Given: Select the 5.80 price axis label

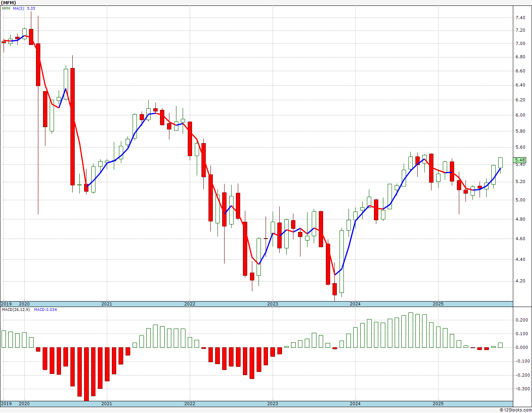Looking at the screenshot, I should 520,131.
